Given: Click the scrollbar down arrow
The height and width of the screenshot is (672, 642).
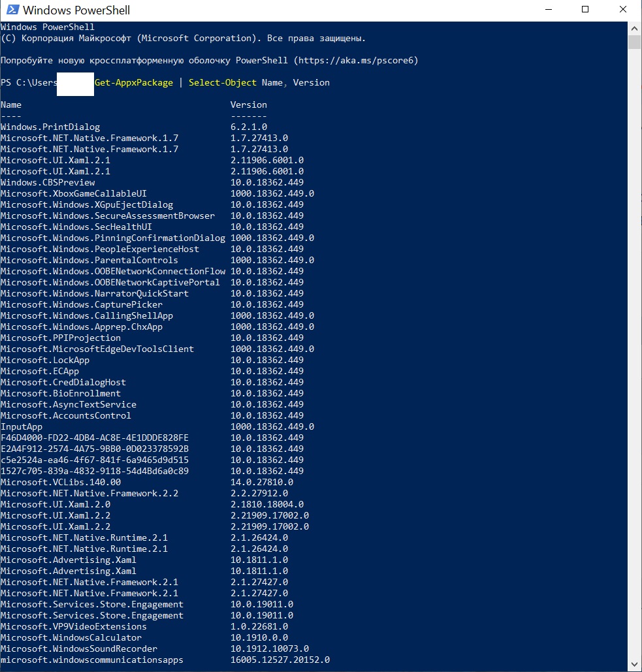Looking at the screenshot, I should (x=634, y=665).
